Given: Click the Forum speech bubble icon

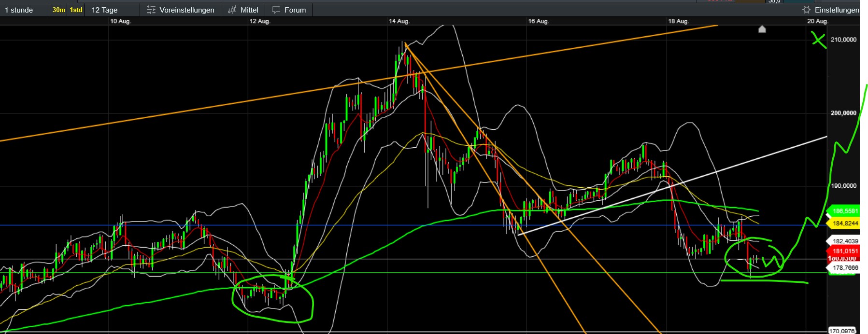Looking at the screenshot, I should (x=276, y=10).
